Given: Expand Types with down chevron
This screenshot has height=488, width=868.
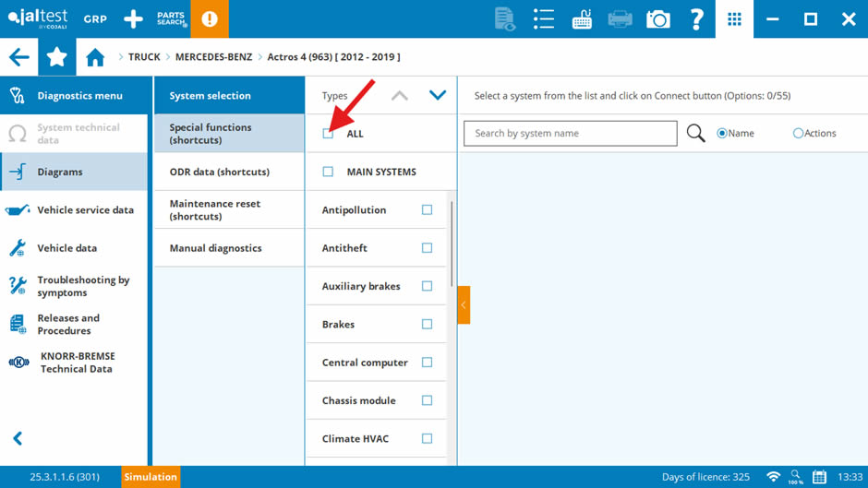Looking at the screenshot, I should coord(438,95).
